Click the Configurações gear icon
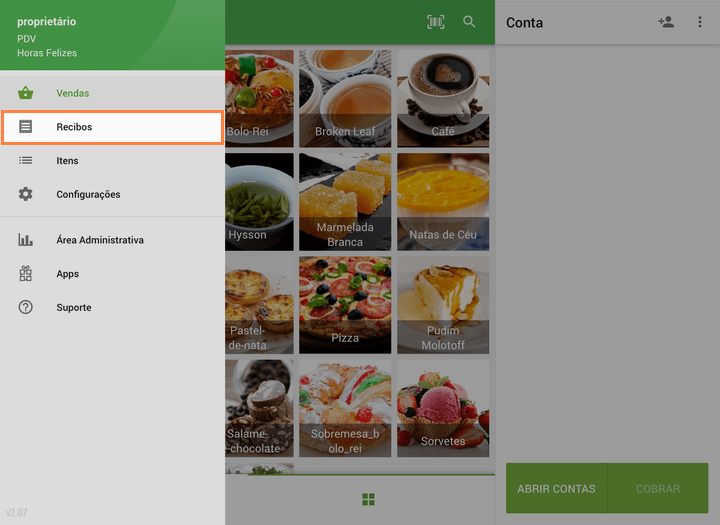720x525 pixels. (x=26, y=194)
